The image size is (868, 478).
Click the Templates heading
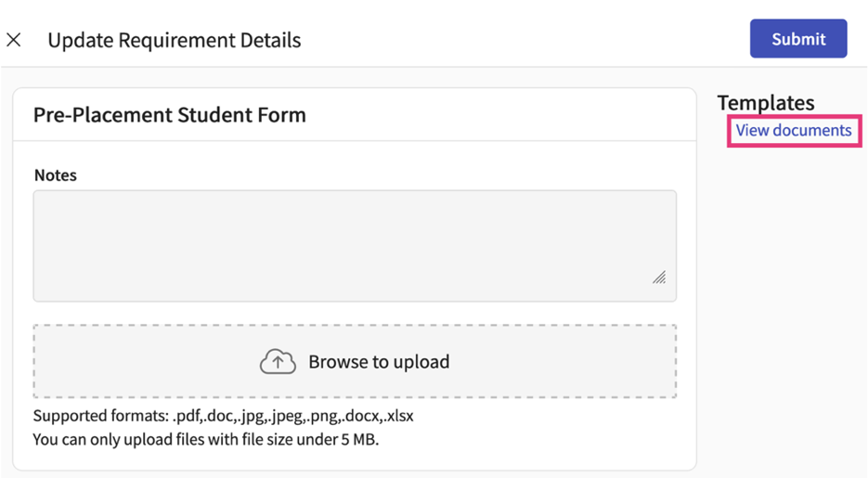click(765, 103)
